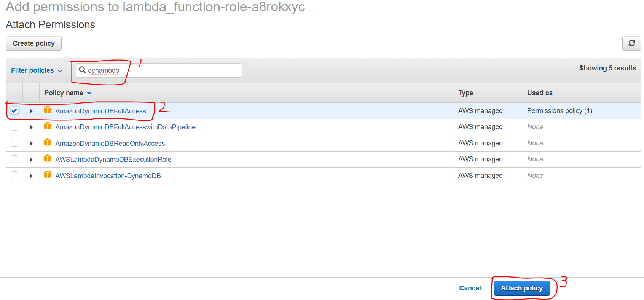Click the policy icon beside AmazonDynamoDBReadOnlyAccess
Image resolution: width=644 pixels, height=300 pixels.
coord(48,142)
